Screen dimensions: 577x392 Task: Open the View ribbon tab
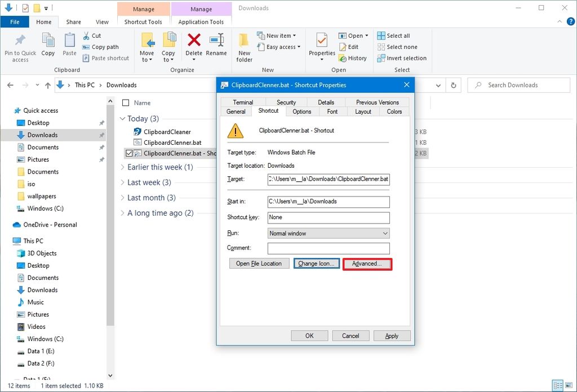pyautogui.click(x=101, y=21)
